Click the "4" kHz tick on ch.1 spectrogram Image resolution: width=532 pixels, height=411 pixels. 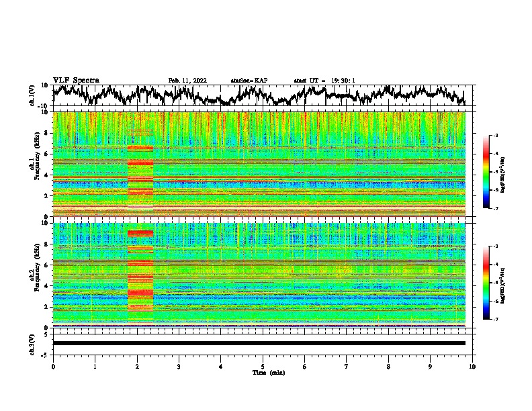[x=47, y=175]
